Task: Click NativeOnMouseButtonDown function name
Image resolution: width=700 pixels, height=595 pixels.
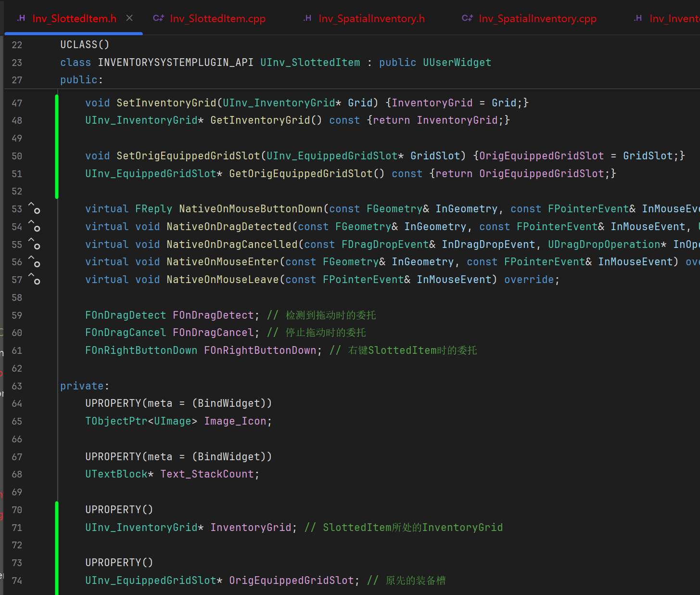Action: click(251, 208)
